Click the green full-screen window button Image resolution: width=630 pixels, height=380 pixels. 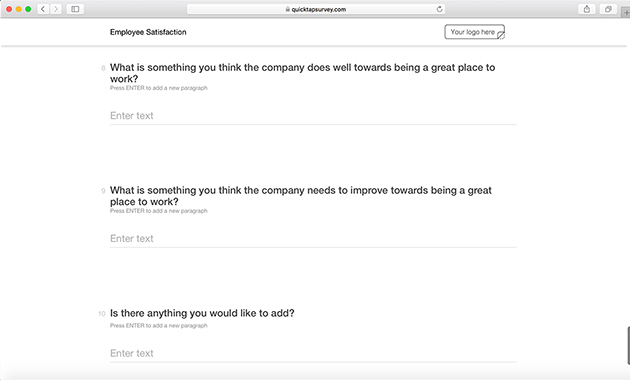pos(28,9)
